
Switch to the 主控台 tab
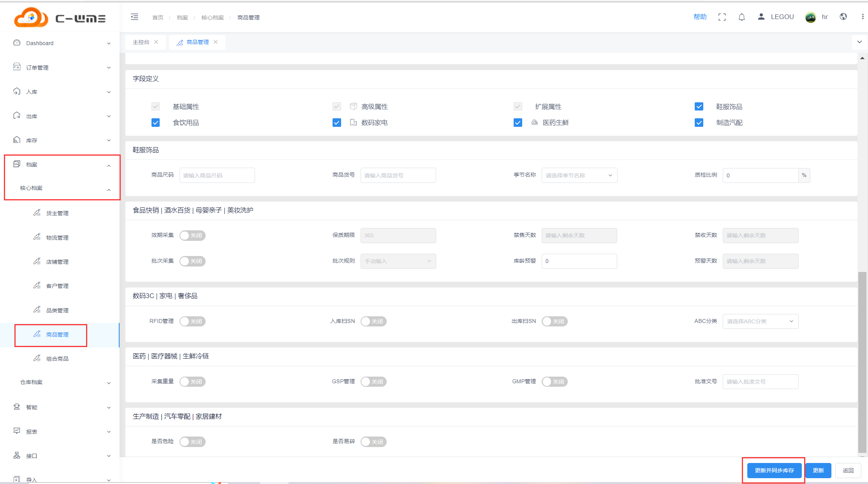141,42
